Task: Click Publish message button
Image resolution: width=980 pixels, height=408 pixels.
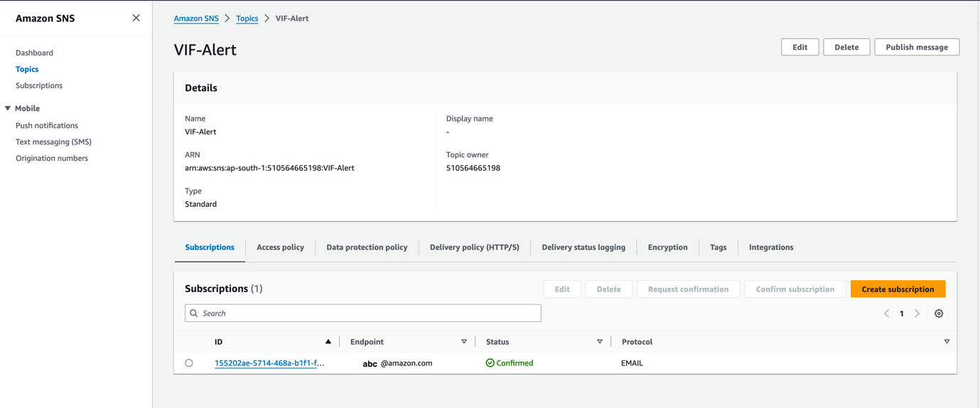Action: point(917,47)
